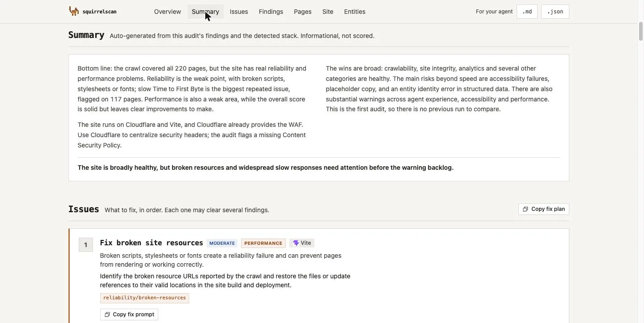Open the Site tab
The image size is (644, 323).
click(328, 12)
